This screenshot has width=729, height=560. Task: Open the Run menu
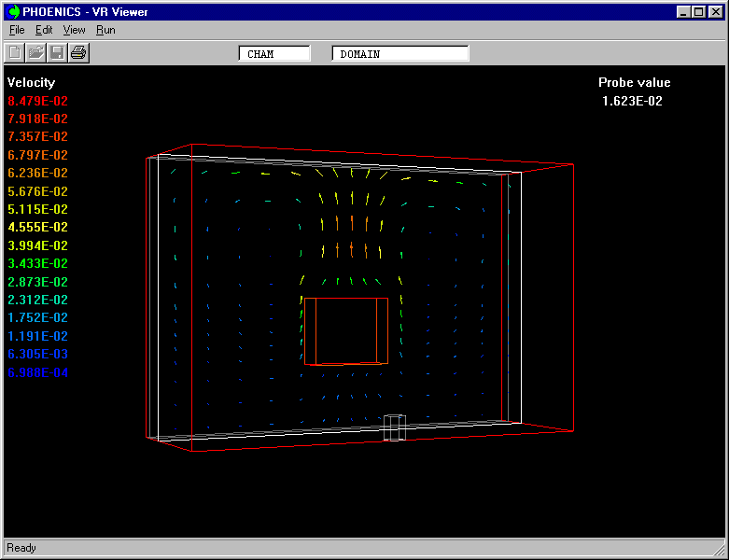105,30
